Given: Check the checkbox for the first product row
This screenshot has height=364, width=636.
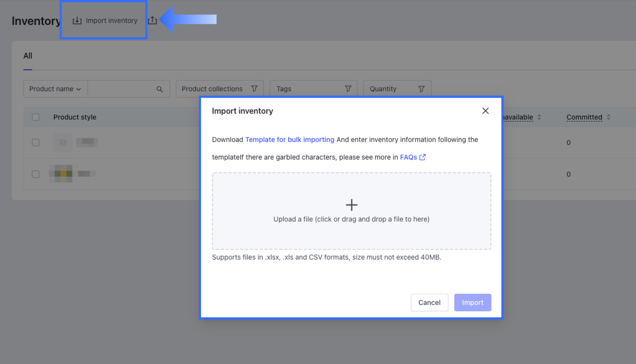Looking at the screenshot, I should (36, 142).
